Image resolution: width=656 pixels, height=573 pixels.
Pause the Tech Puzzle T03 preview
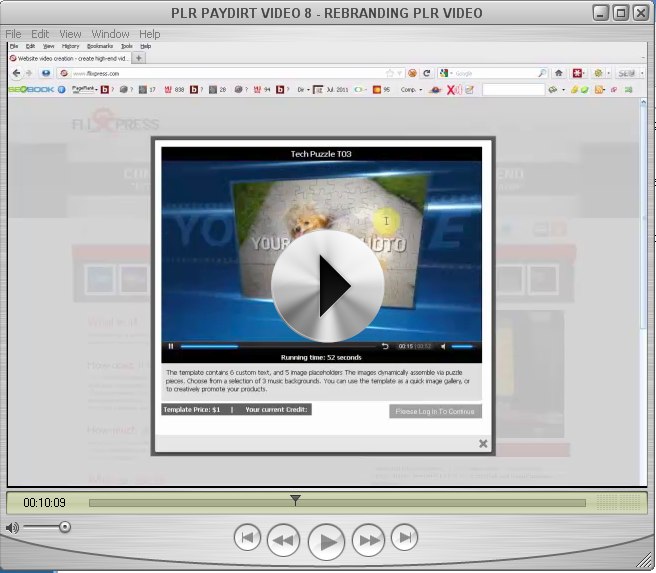171,346
